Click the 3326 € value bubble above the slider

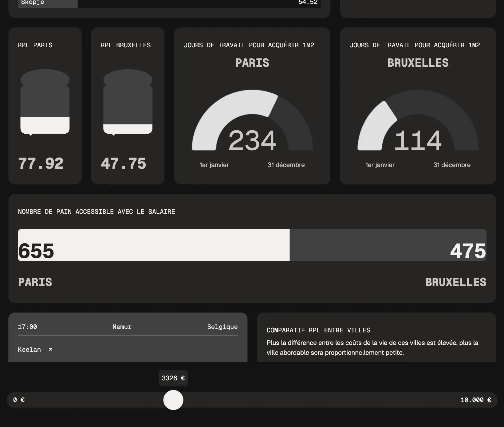tap(173, 378)
